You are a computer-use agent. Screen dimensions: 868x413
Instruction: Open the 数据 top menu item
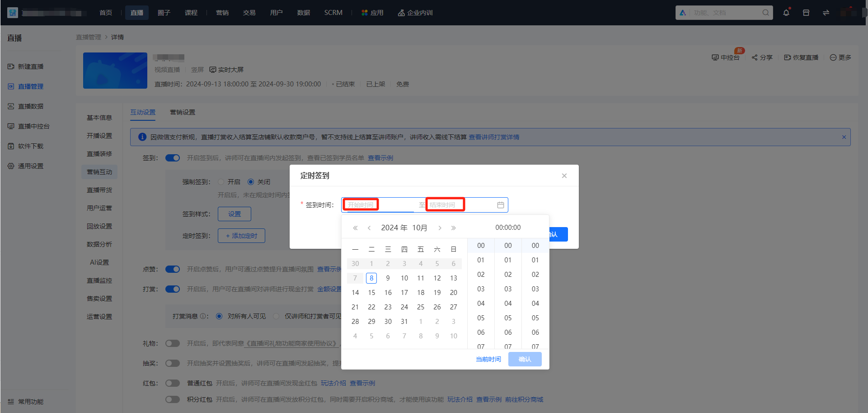(x=304, y=13)
